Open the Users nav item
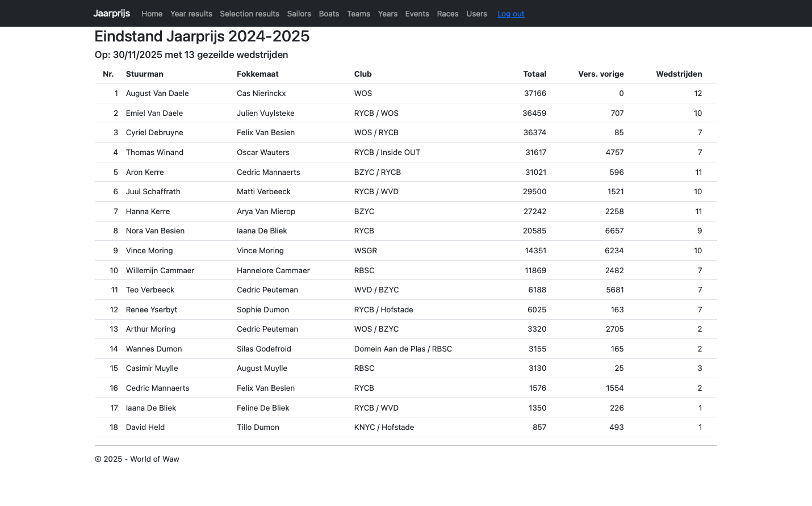This screenshot has height=506, width=812. tap(476, 14)
